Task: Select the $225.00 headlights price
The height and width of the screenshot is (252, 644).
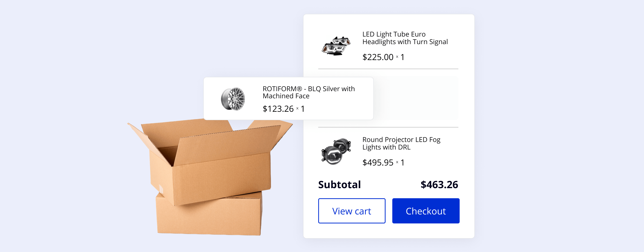Action: pos(378,57)
